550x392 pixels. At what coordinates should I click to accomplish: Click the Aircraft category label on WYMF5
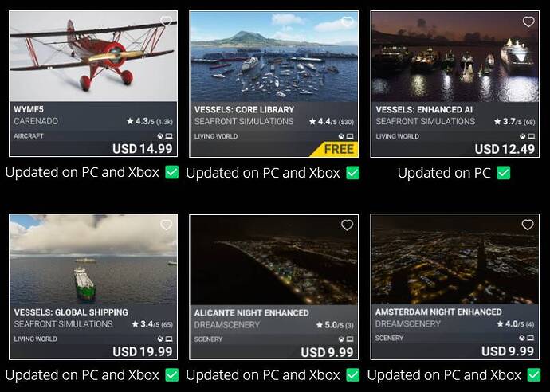tap(29, 136)
